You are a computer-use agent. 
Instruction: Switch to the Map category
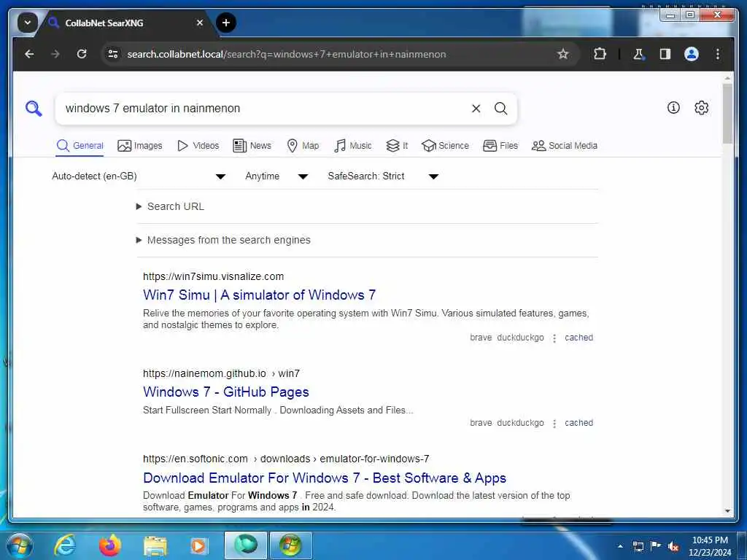tap(303, 146)
